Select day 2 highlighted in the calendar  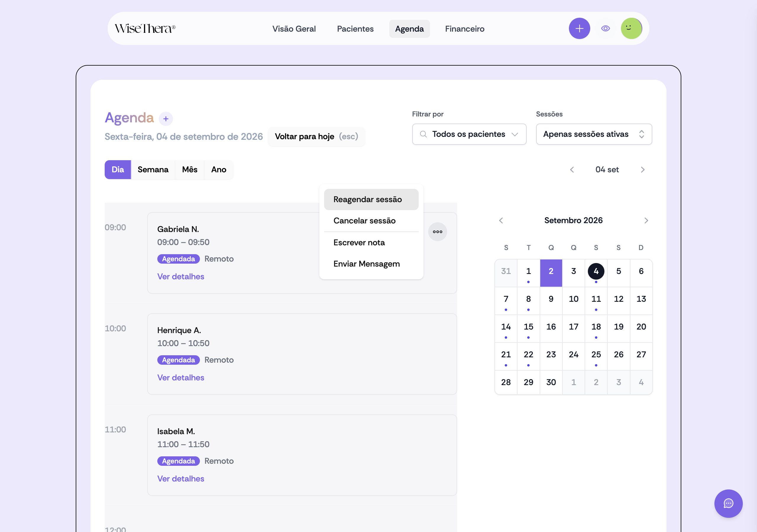[x=551, y=273]
